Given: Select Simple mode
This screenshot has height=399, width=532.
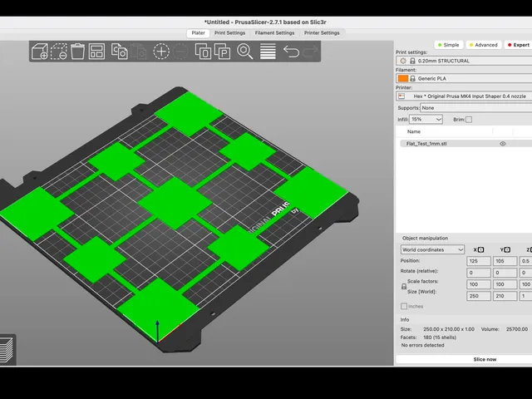Looking at the screenshot, I should click(x=449, y=45).
